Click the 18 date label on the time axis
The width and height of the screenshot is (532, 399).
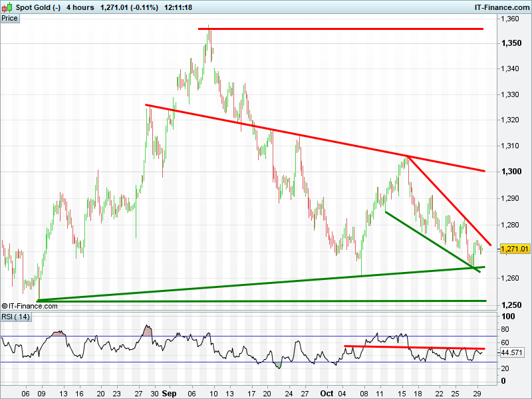click(418, 394)
